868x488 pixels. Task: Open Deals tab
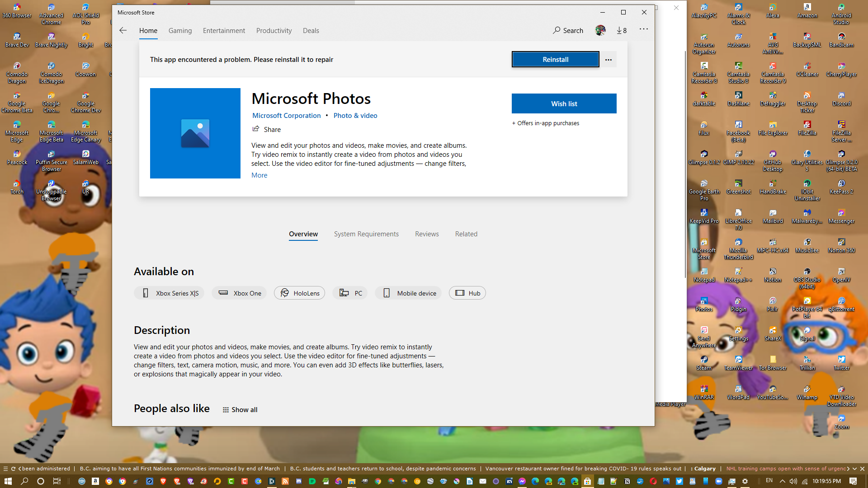tap(311, 30)
